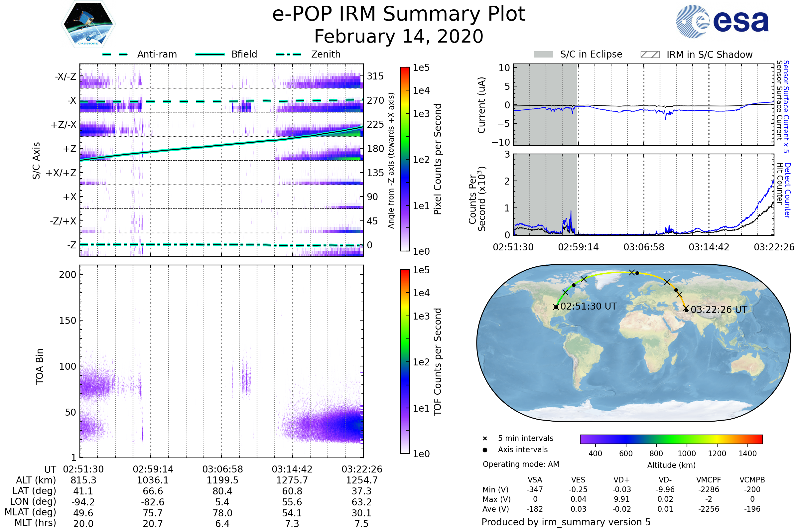Click the VMCPF voltage column header
The image size is (798, 532).
(709, 480)
